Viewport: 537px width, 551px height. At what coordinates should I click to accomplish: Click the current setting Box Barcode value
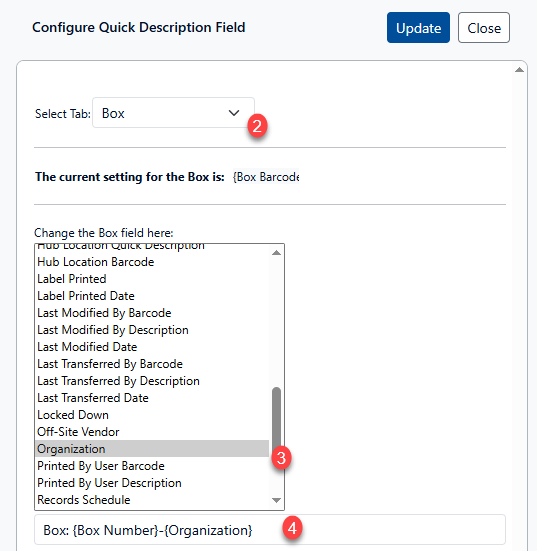tap(266, 177)
